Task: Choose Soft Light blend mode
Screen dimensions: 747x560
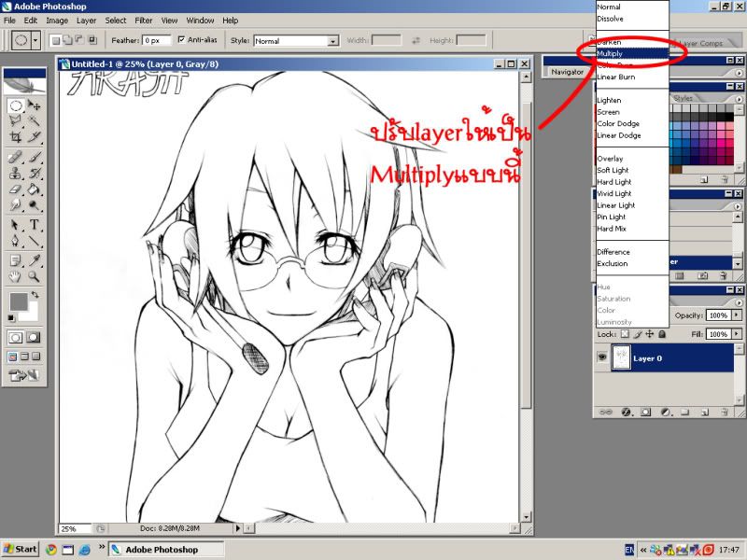Action: [632, 170]
